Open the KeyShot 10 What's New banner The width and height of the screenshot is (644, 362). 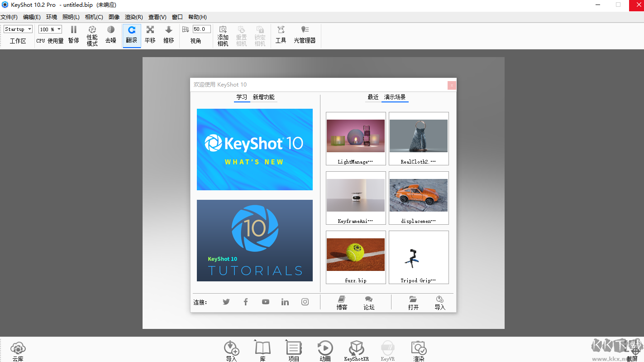tap(255, 150)
